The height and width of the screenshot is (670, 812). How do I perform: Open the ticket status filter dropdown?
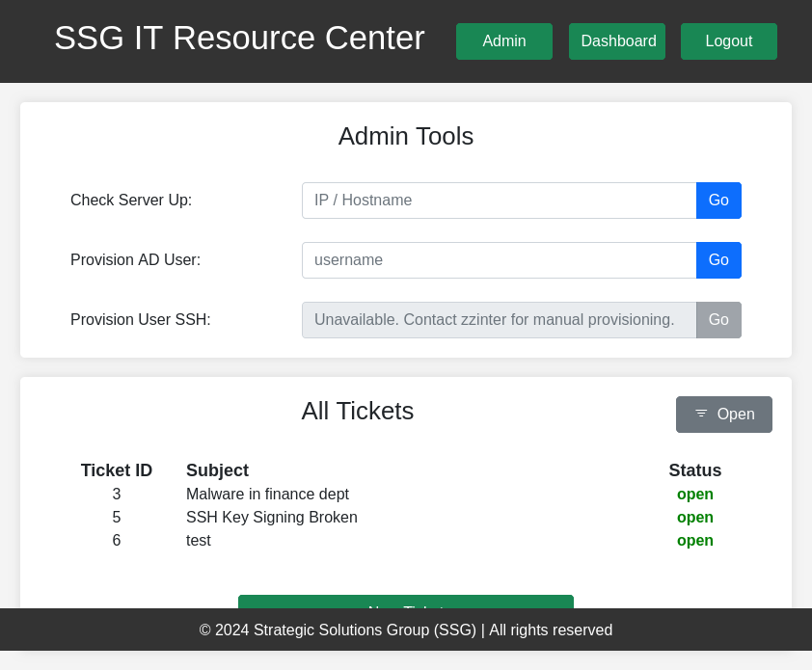point(723,415)
